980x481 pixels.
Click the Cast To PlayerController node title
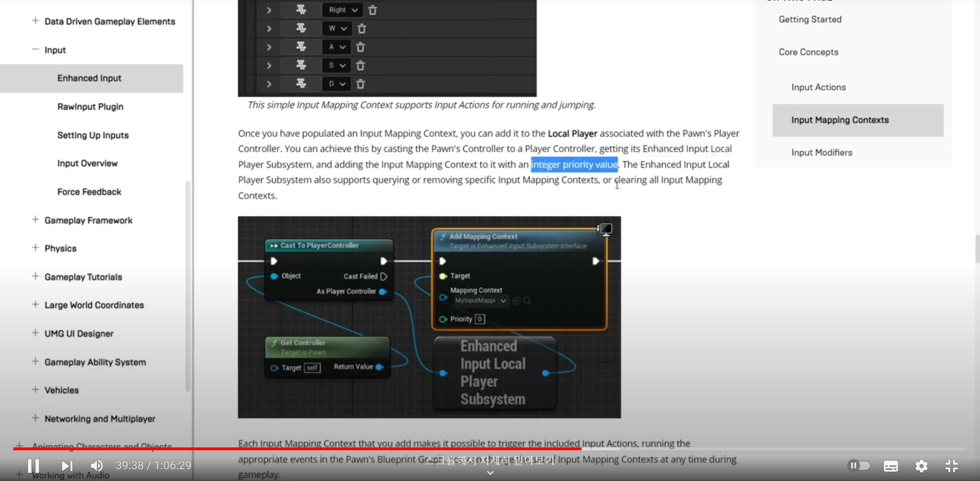pos(320,245)
